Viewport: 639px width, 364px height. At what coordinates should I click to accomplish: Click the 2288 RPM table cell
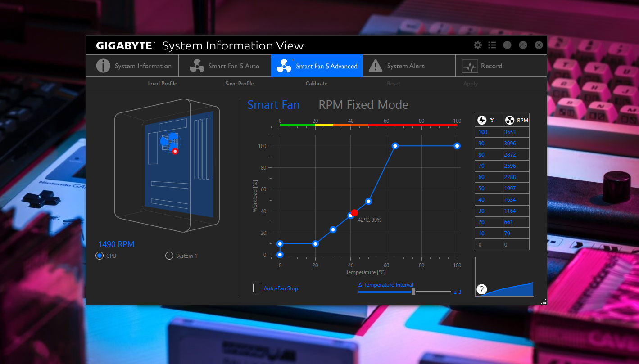(x=516, y=177)
